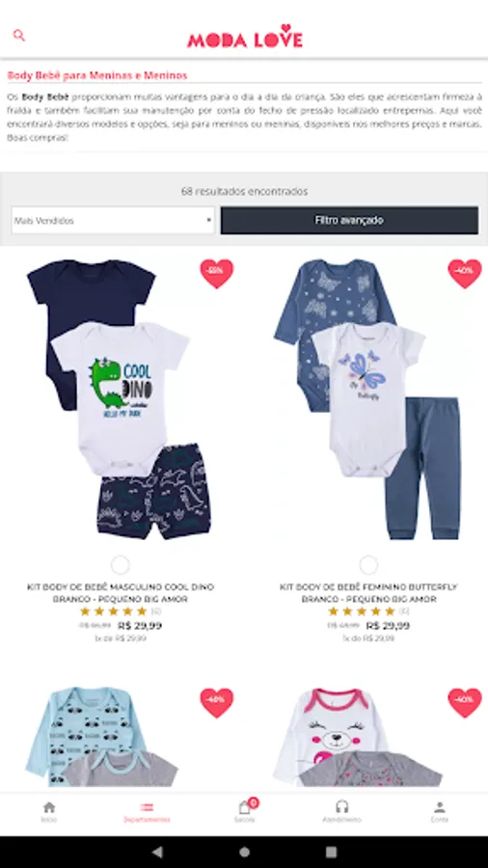Select white color swatch under Butterfly kit

pyautogui.click(x=368, y=565)
